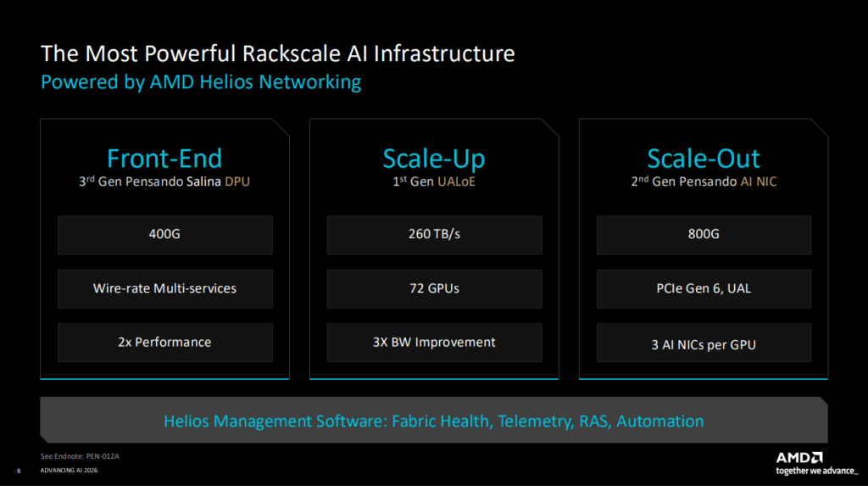This screenshot has height=486, width=868.
Task: Click the Helios Management Software banner
Action: pos(434,420)
